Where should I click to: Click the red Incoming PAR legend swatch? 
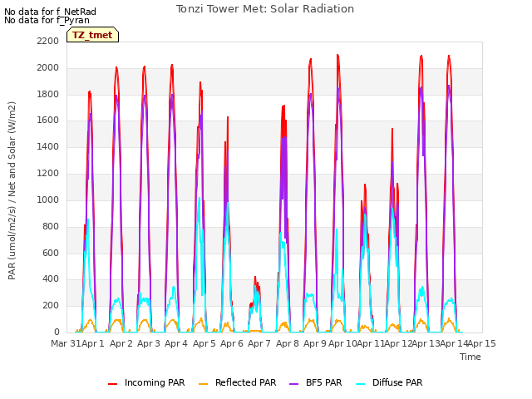(113, 383)
